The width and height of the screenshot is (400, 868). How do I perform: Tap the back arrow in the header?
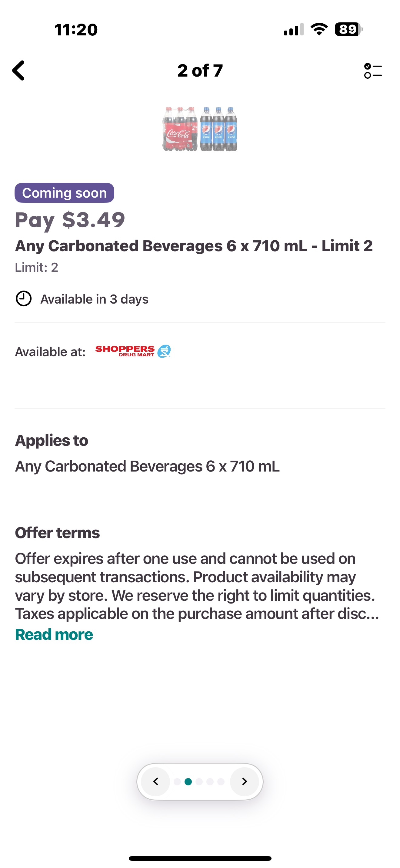pos(19,71)
